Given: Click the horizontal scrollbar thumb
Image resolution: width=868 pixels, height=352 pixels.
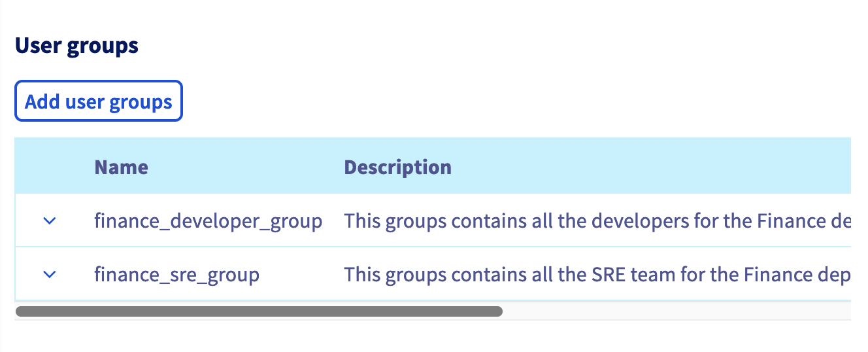Looking at the screenshot, I should (x=259, y=311).
